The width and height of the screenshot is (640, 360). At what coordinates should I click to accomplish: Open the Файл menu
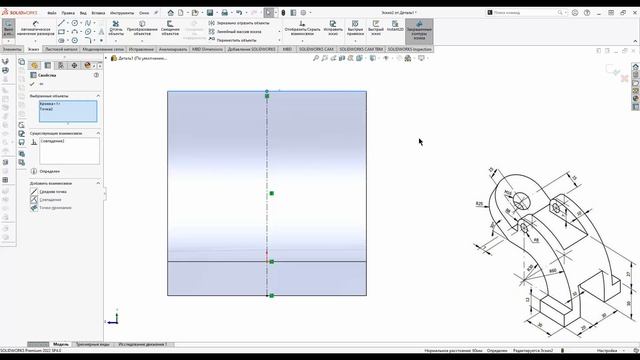pyautogui.click(x=52, y=13)
